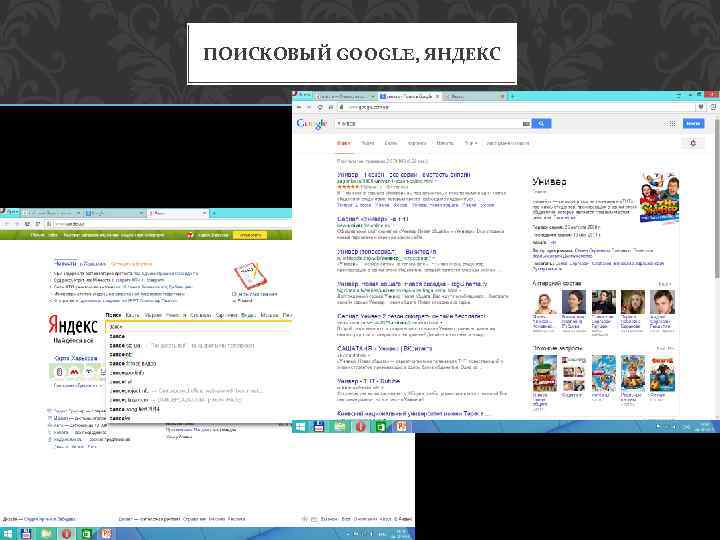Select Новости tab above Yandex search box
Screen dimensions: 720x540
tap(176, 315)
